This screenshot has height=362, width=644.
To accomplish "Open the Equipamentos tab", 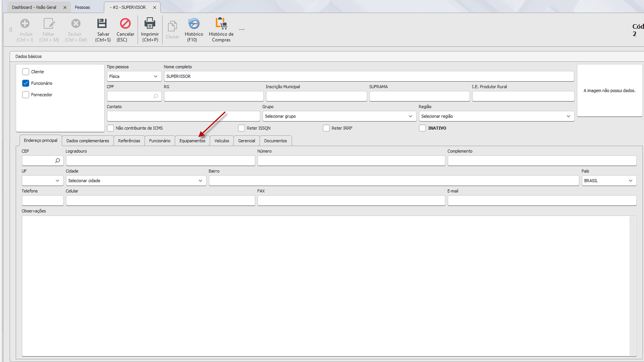I will (x=192, y=141).
